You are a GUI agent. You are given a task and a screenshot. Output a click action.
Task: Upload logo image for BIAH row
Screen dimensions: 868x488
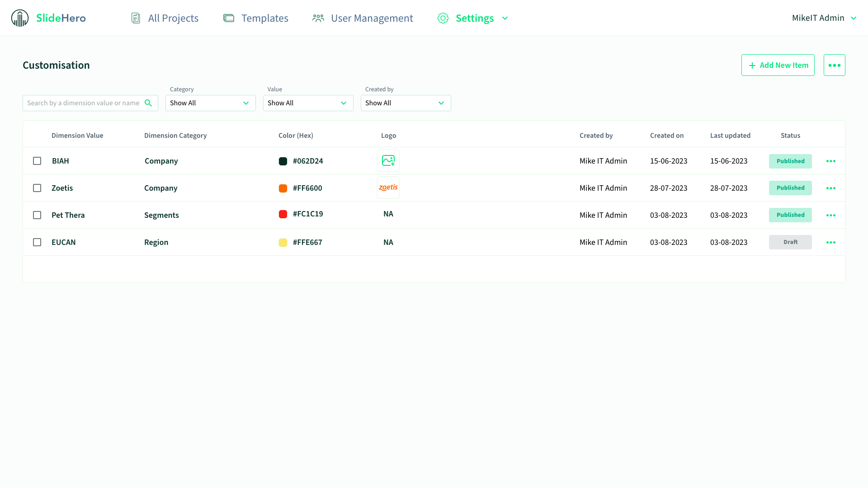[x=388, y=161]
